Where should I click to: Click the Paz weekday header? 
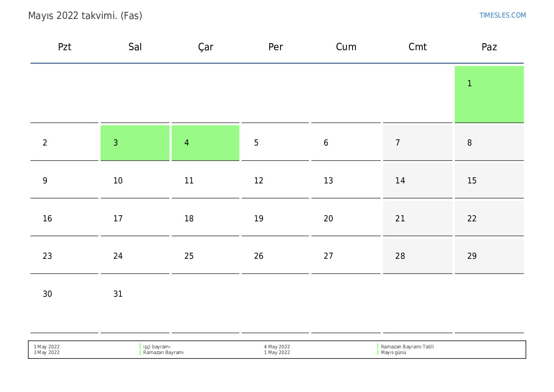[489, 46]
